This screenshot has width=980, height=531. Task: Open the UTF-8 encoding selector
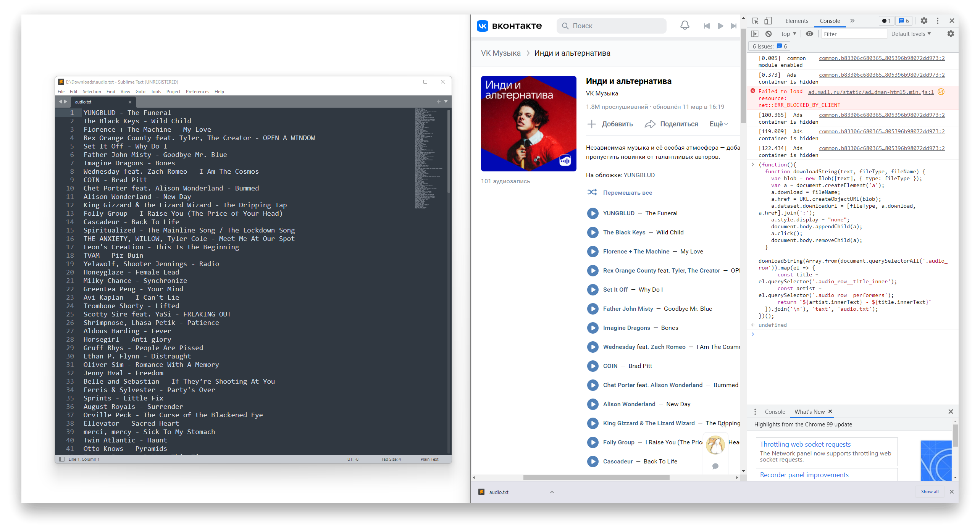353,459
